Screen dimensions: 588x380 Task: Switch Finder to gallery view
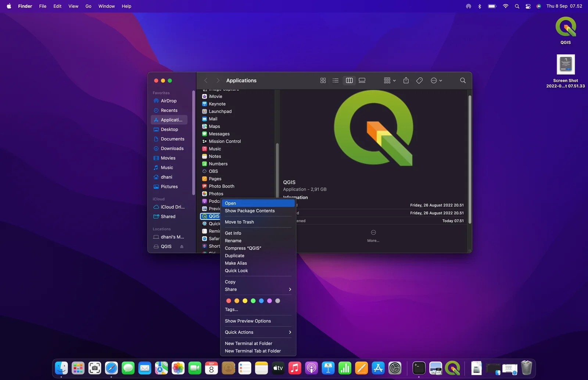(362, 80)
